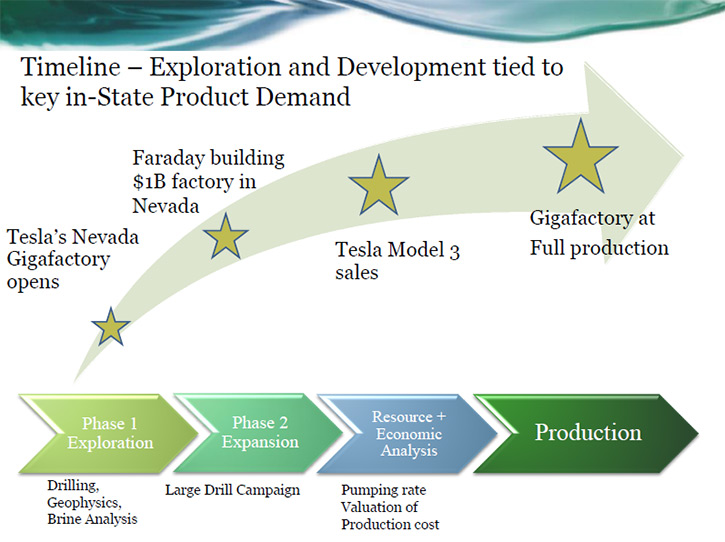Screen dimensions: 725x542
Task: Select the Resource + Economic Analysis chevron
Action: click(x=408, y=433)
